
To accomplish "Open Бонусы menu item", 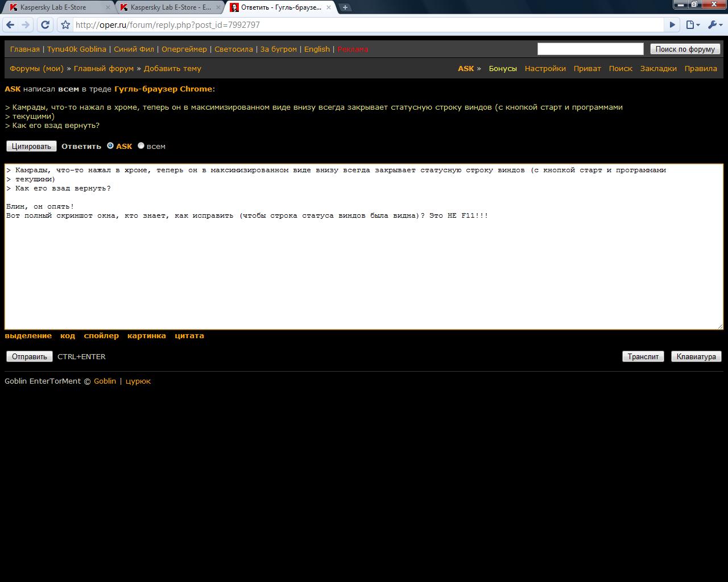I will point(503,68).
